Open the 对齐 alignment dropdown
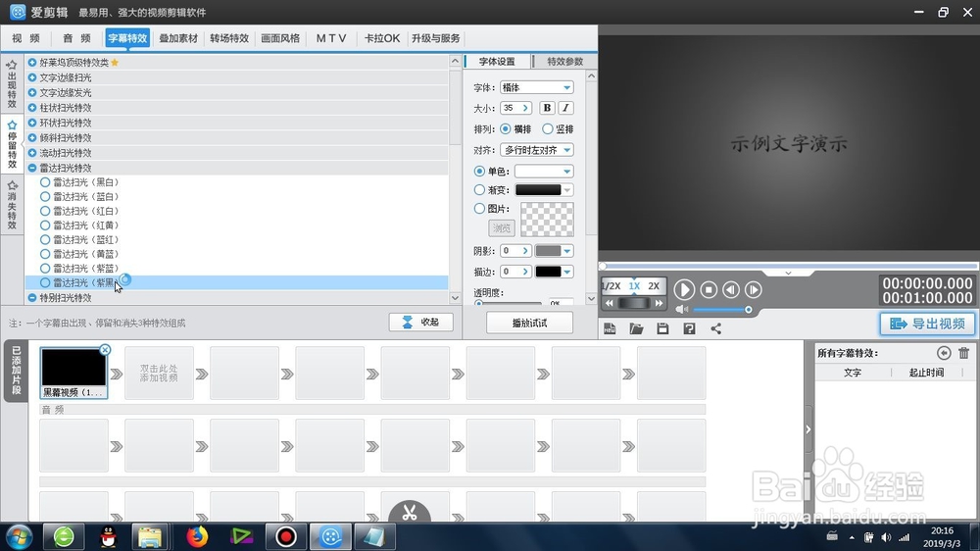The image size is (980, 551). pyautogui.click(x=536, y=150)
